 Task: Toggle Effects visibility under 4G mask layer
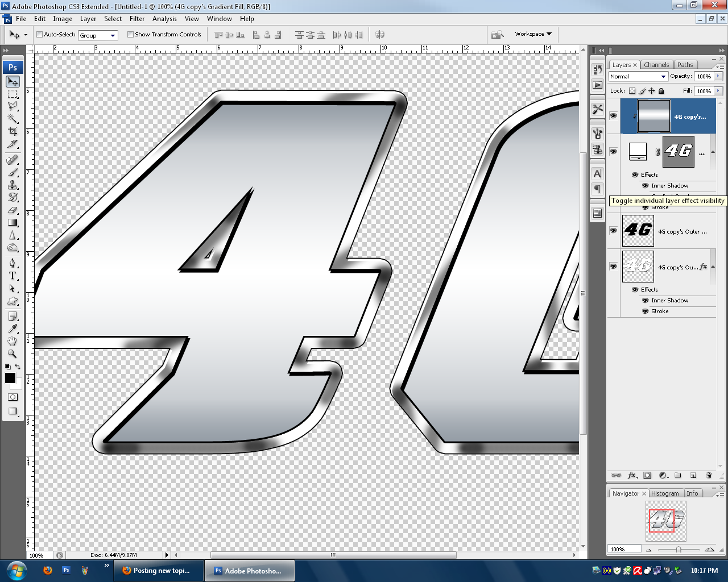coord(635,175)
